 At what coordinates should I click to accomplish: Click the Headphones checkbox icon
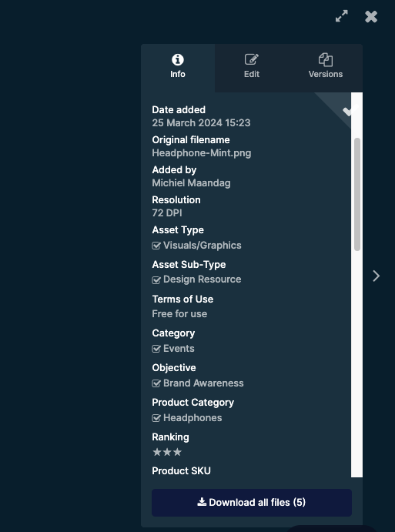coord(156,417)
